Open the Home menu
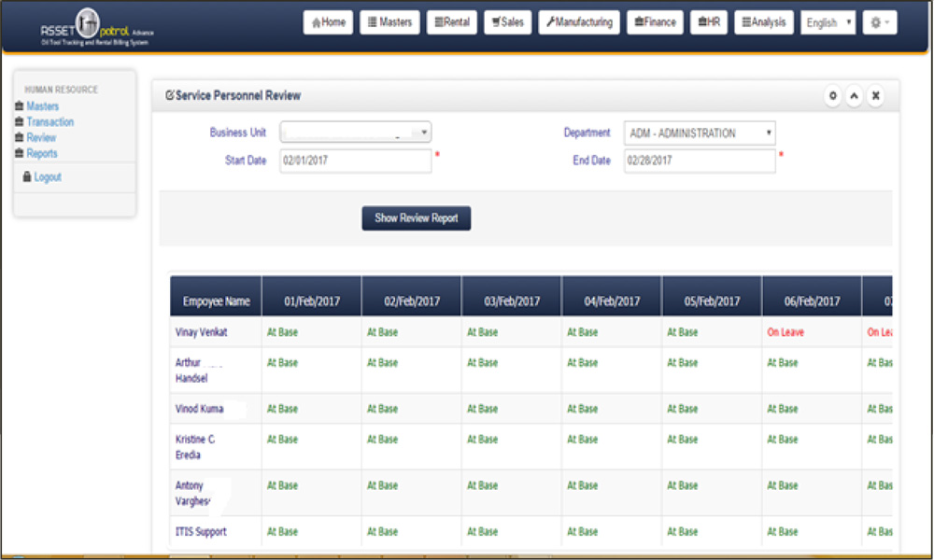Image resolution: width=934 pixels, height=560 pixels. [x=328, y=22]
